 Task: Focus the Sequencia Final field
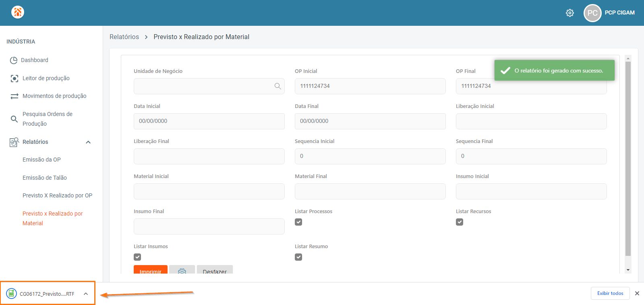[x=531, y=156]
